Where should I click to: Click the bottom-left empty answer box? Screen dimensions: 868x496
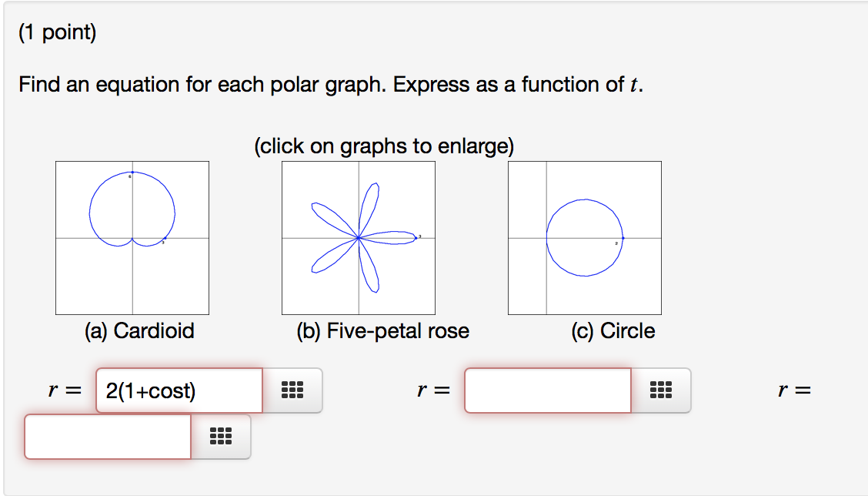(107, 437)
